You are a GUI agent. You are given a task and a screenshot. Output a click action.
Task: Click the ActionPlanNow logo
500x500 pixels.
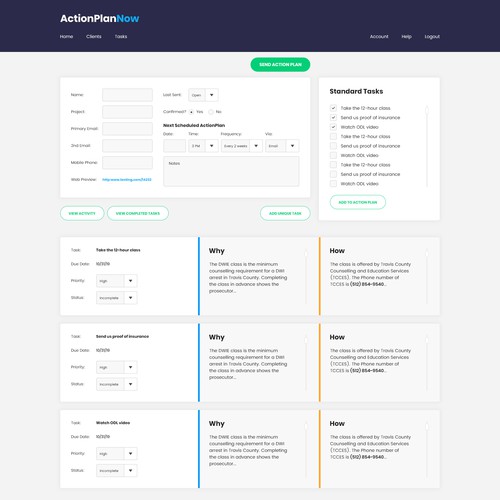(100, 18)
